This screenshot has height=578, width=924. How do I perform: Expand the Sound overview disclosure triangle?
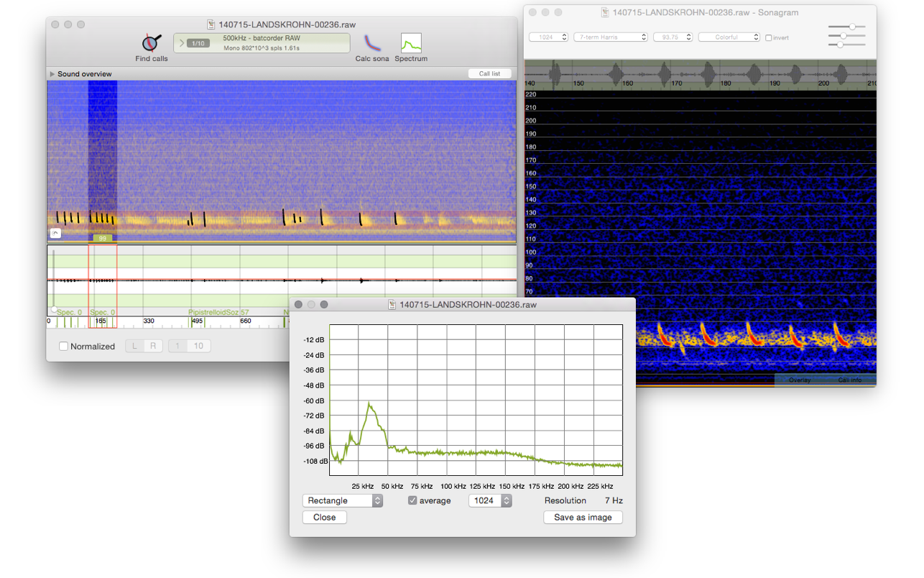click(52, 74)
